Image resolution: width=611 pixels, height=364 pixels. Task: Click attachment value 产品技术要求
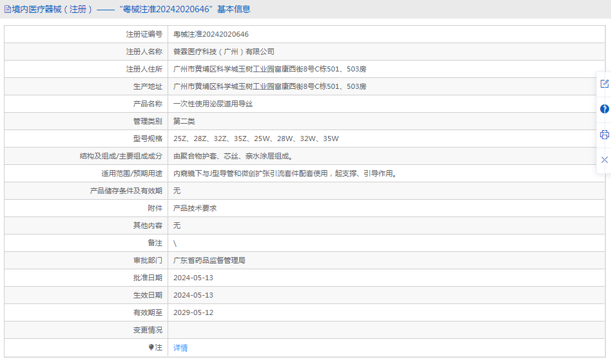pos(195,208)
